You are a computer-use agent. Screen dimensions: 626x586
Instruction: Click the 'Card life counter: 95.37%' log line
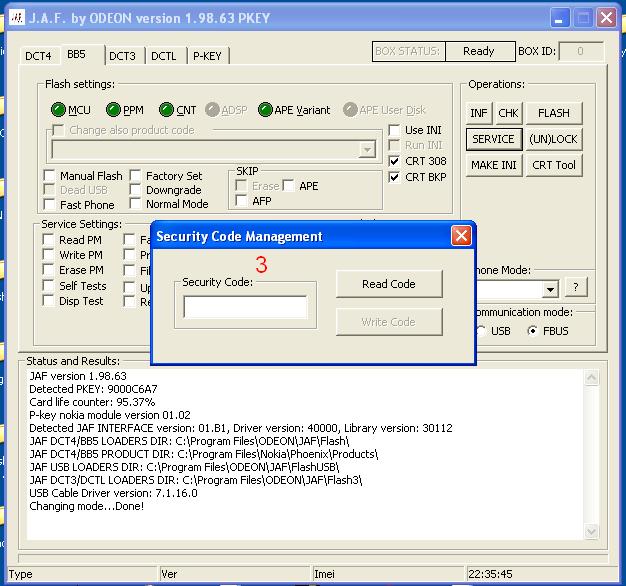[92, 402]
